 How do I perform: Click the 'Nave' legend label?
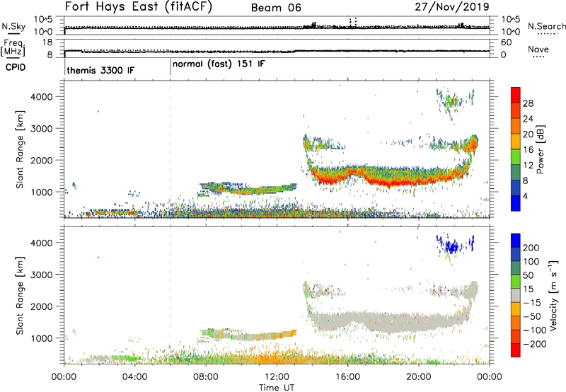pyautogui.click(x=538, y=49)
